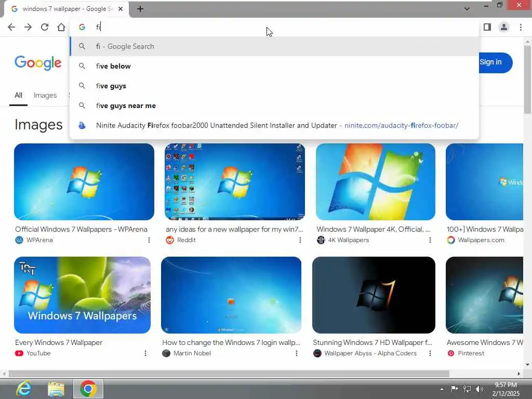Open the Action Center flag icon
The height and width of the screenshot is (399, 532).
pyautogui.click(x=454, y=389)
